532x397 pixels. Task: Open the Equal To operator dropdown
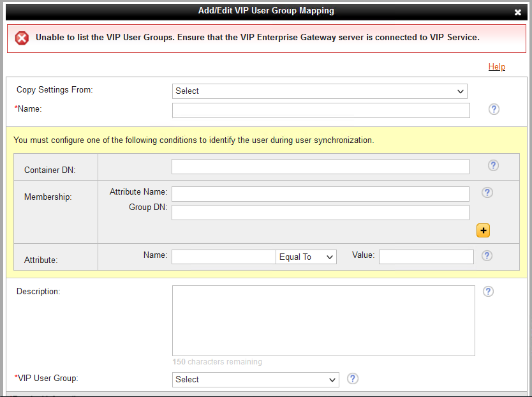(306, 257)
